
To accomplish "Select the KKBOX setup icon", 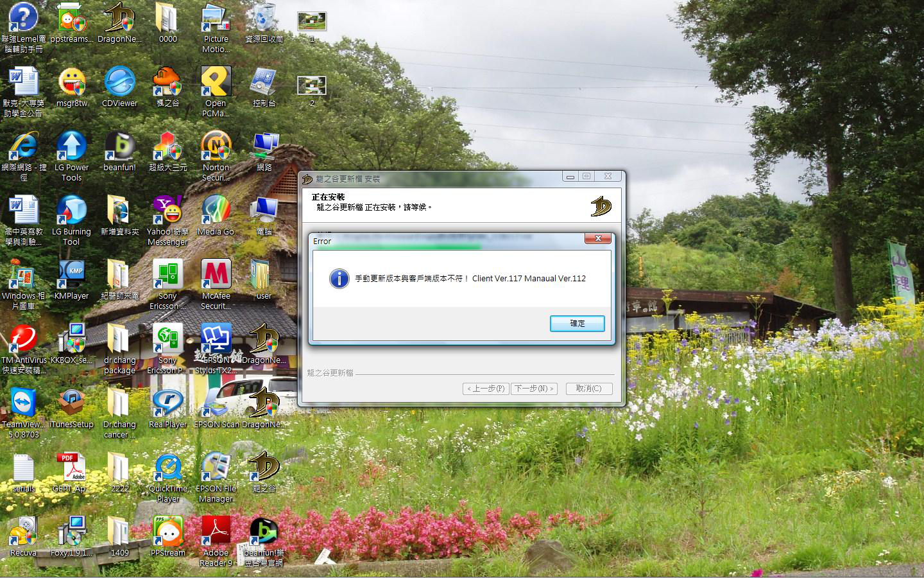I will [x=71, y=344].
